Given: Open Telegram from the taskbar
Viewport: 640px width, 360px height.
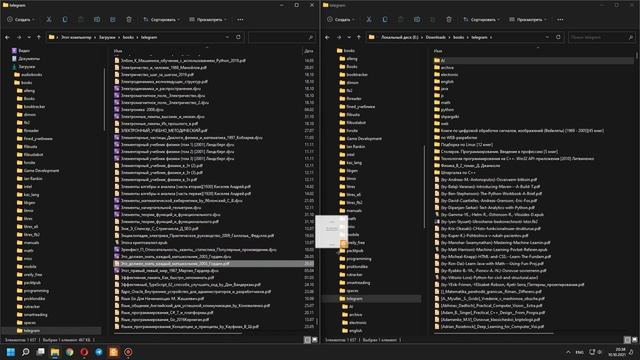Looking at the screenshot, I should pos(99,352).
